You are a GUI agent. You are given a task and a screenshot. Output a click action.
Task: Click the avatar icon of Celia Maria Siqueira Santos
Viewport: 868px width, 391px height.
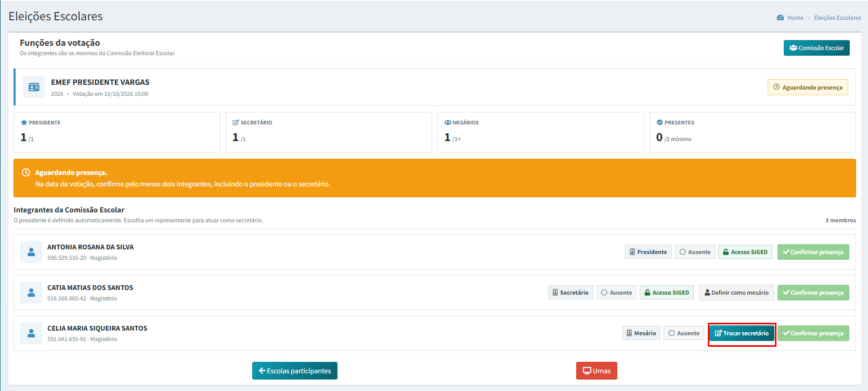click(31, 333)
